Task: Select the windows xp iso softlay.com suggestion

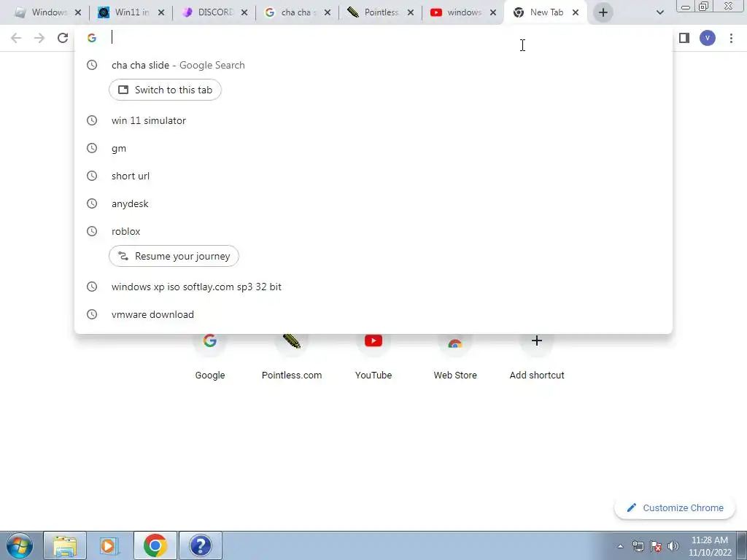Action: pyautogui.click(x=373, y=287)
